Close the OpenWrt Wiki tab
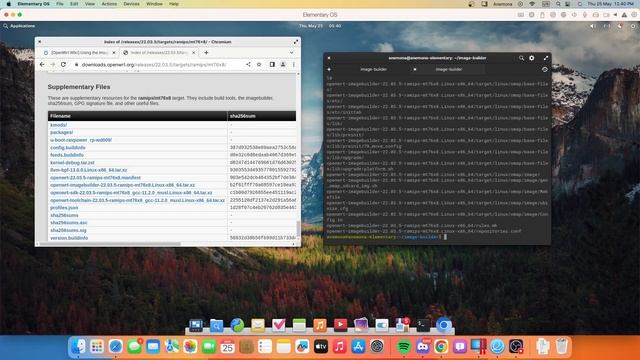Image resolution: width=640 pixels, height=360 pixels. [114, 53]
